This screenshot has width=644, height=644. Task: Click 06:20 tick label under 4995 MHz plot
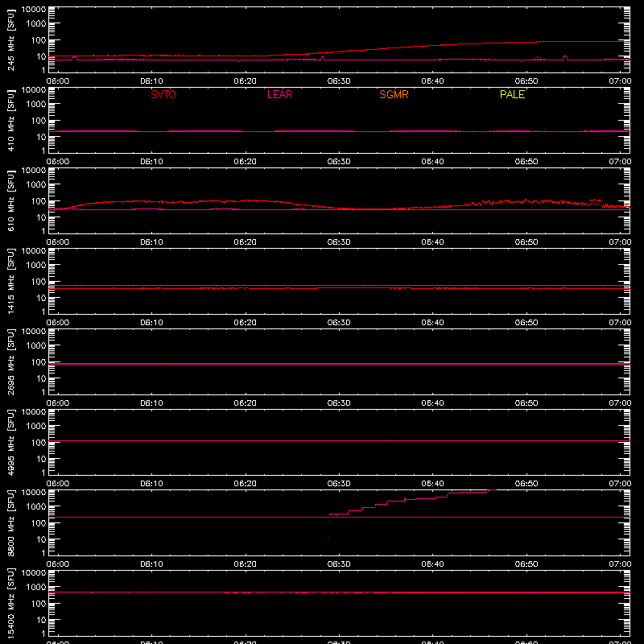246,484
